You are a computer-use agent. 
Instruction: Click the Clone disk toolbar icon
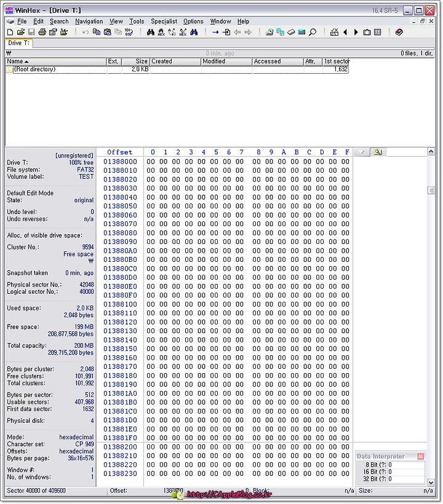click(x=281, y=32)
